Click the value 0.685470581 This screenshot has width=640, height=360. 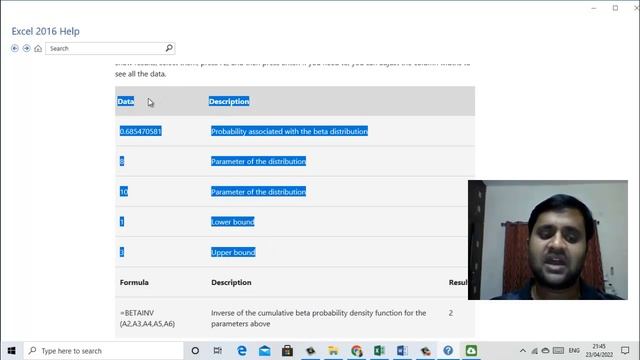141,131
